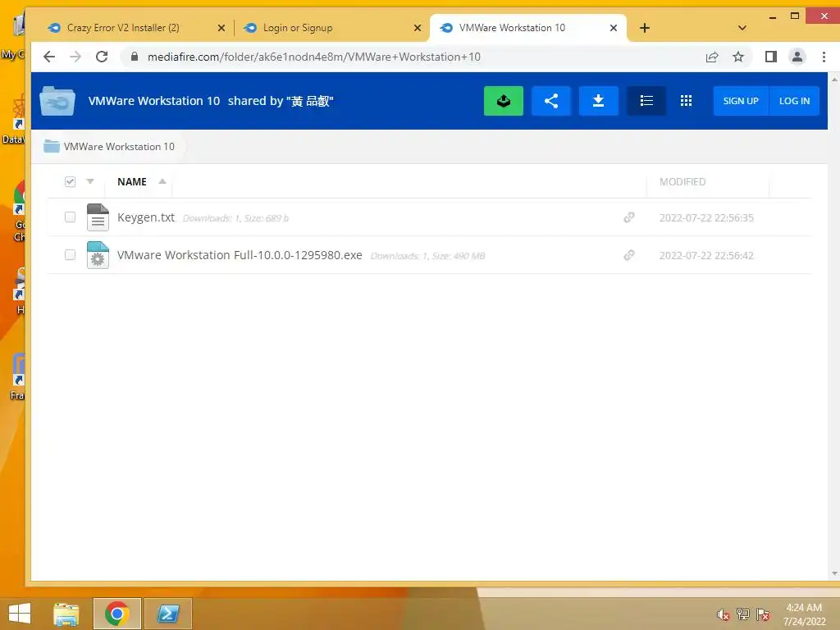
Task: Copy link icon for VMware Workstation exe
Action: (629, 255)
